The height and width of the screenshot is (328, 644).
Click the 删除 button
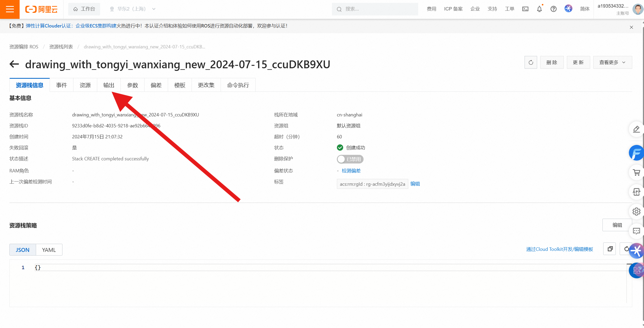pyautogui.click(x=552, y=63)
